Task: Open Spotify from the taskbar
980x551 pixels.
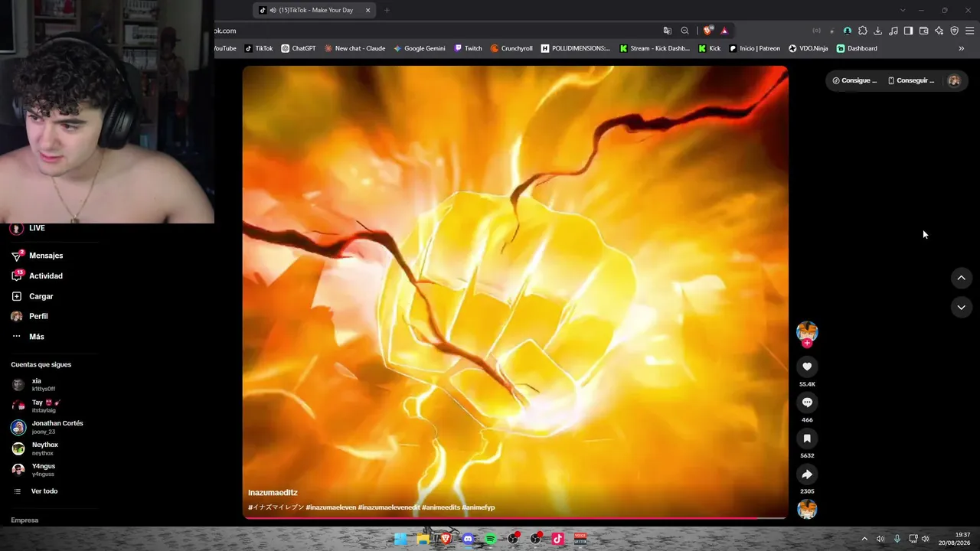Action: click(x=491, y=539)
